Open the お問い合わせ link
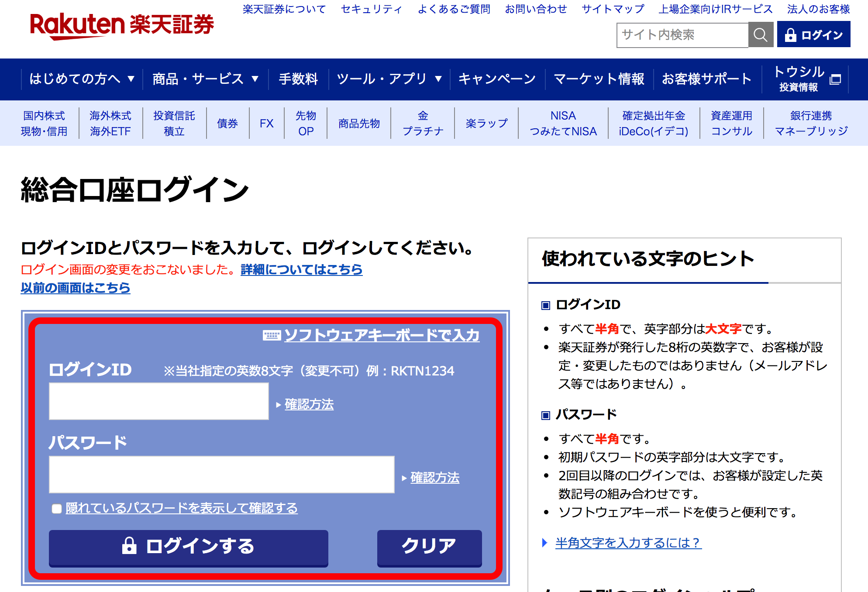The height and width of the screenshot is (592, 868). tap(536, 9)
